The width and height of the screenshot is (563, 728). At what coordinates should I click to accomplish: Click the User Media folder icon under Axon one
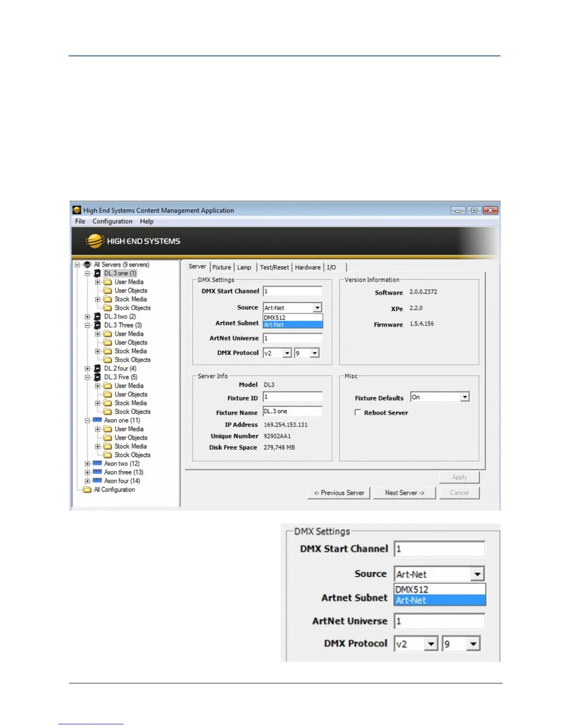pos(108,429)
